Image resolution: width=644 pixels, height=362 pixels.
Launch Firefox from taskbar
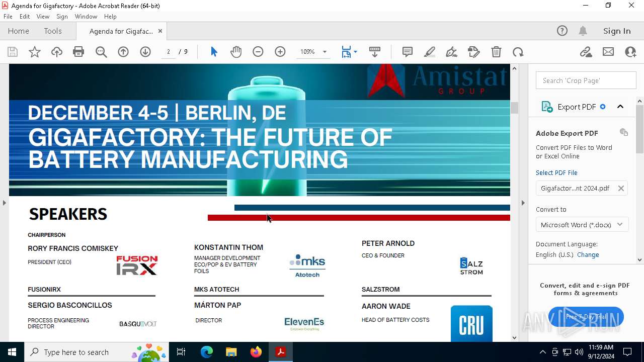(256, 352)
